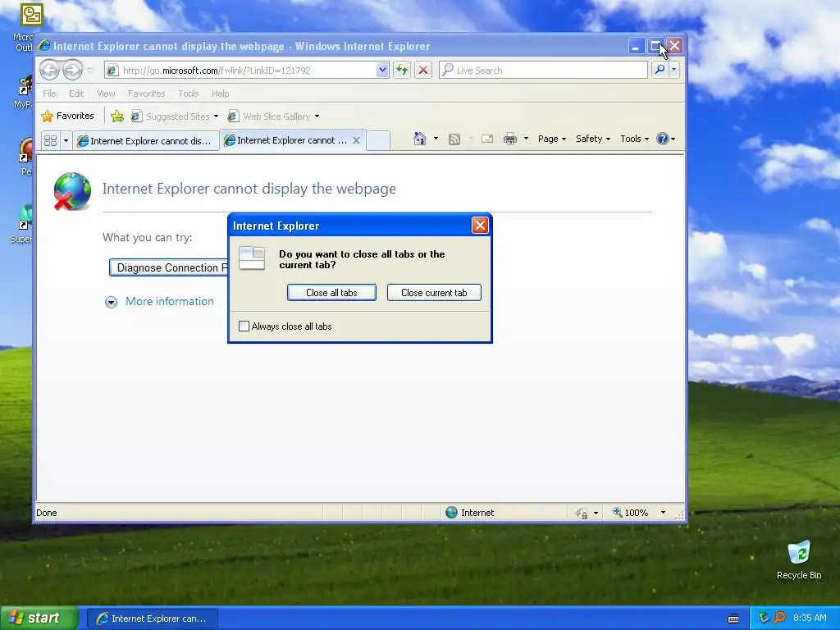Click the Favorites star button
The image size is (840, 630).
click(68, 116)
